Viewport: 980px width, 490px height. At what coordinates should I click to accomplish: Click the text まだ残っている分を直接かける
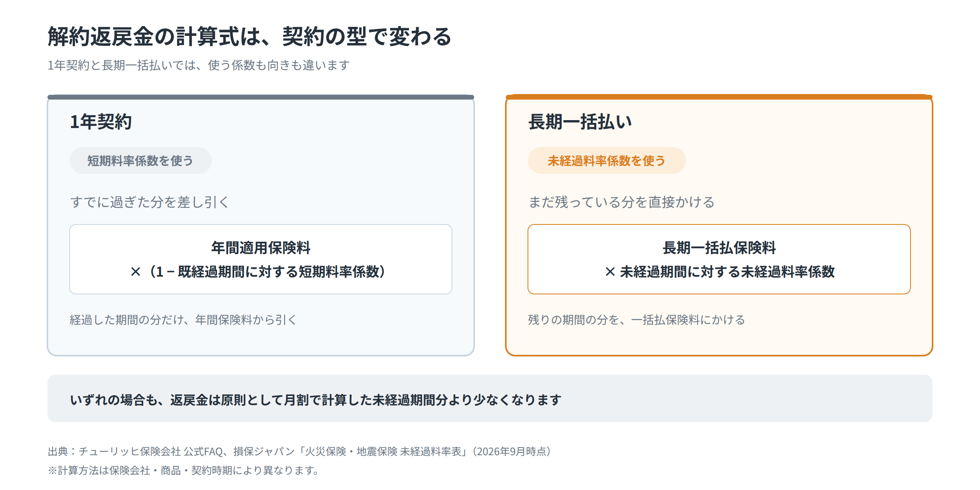[x=621, y=202]
